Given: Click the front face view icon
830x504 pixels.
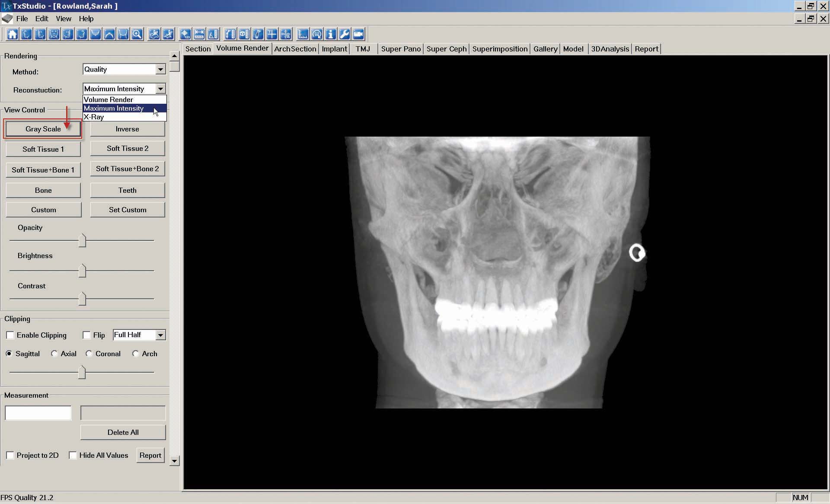Looking at the screenshot, I should pyautogui.click(x=54, y=34).
